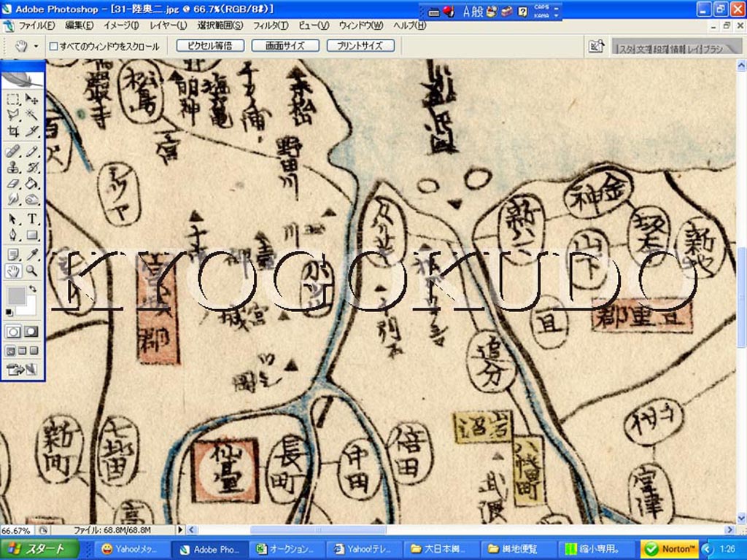Viewport: 747px width, 560px height.
Task: Select the Eraser tool
Action: click(13, 183)
